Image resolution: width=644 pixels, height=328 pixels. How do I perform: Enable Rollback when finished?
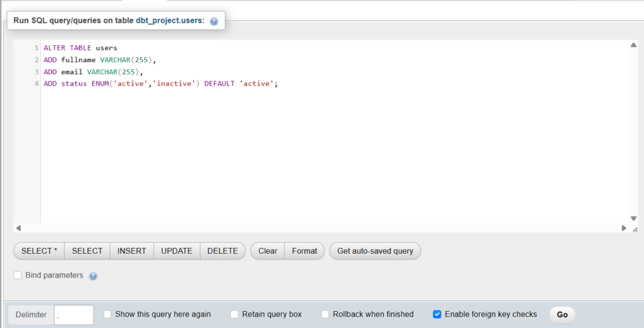pos(325,314)
